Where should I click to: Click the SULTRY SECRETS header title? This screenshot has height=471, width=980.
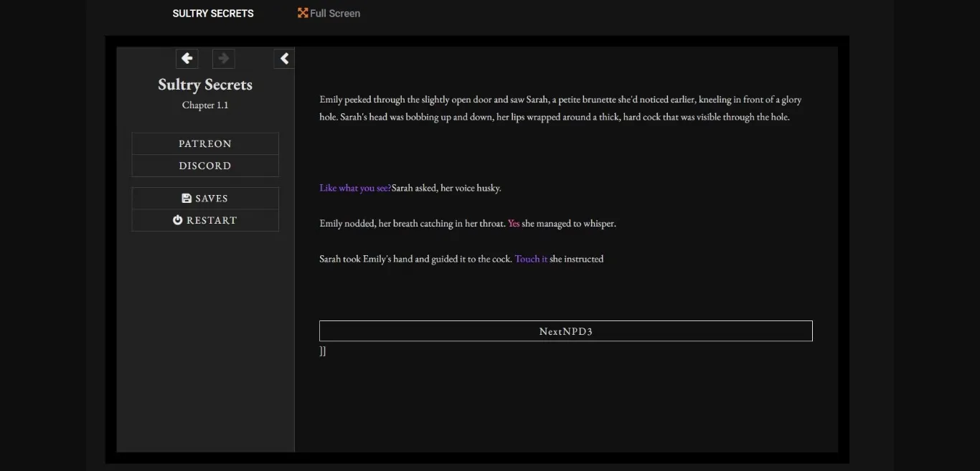pos(212,12)
